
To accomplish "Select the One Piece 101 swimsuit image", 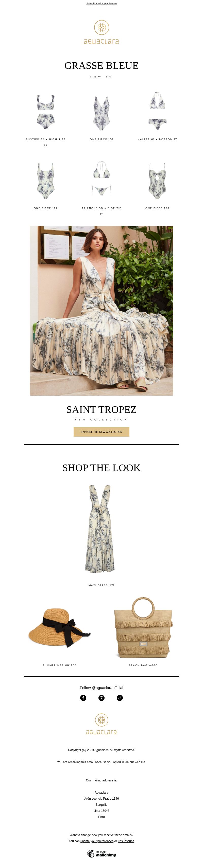I will (x=101, y=112).
